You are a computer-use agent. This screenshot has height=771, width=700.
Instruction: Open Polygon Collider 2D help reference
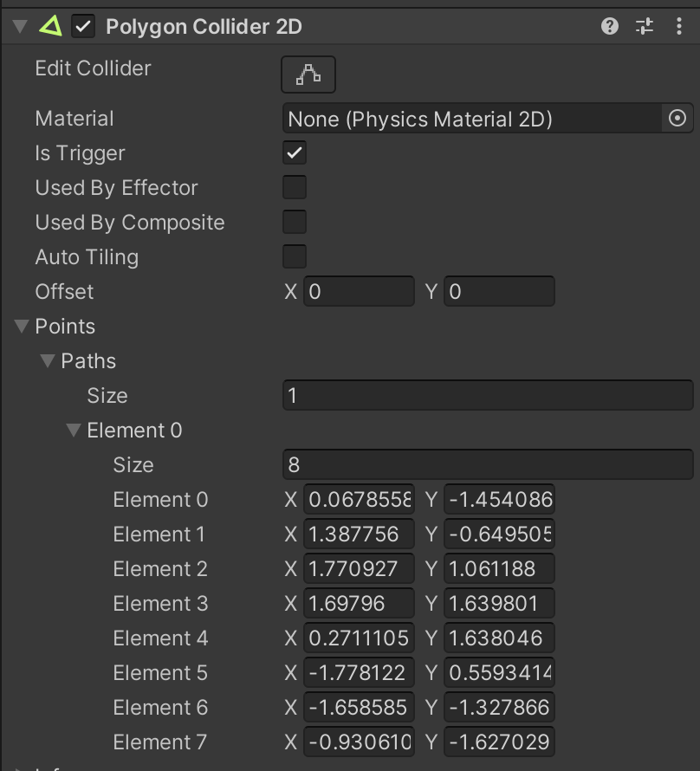click(x=610, y=26)
